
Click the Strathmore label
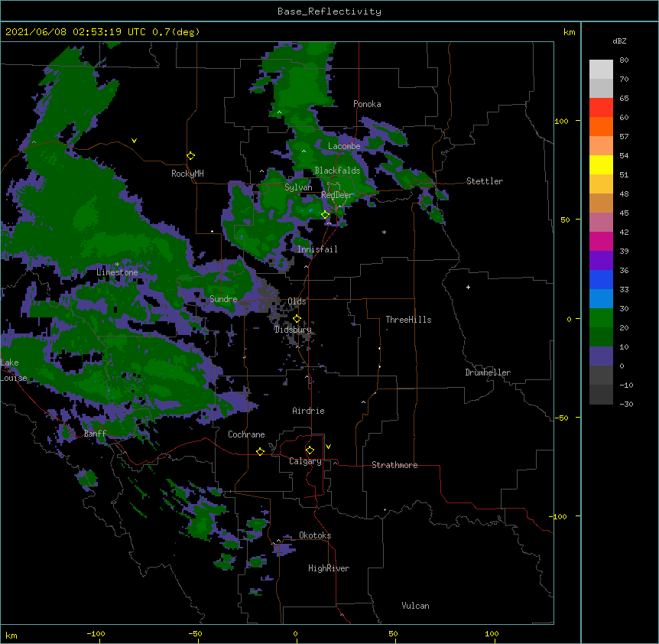click(394, 465)
